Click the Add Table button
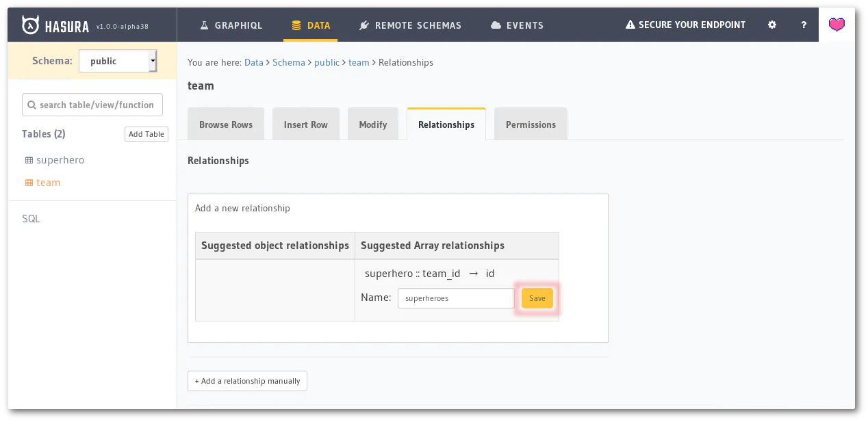 click(x=146, y=134)
